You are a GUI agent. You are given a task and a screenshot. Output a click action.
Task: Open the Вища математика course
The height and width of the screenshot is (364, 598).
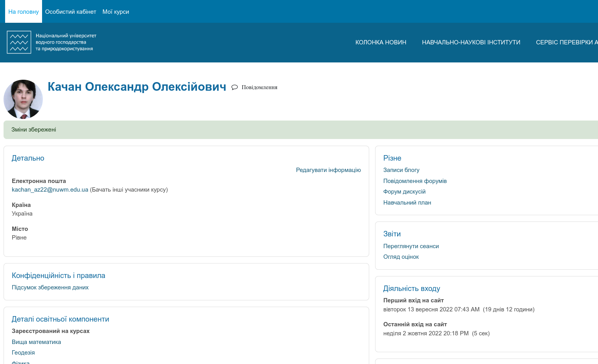tap(36, 342)
